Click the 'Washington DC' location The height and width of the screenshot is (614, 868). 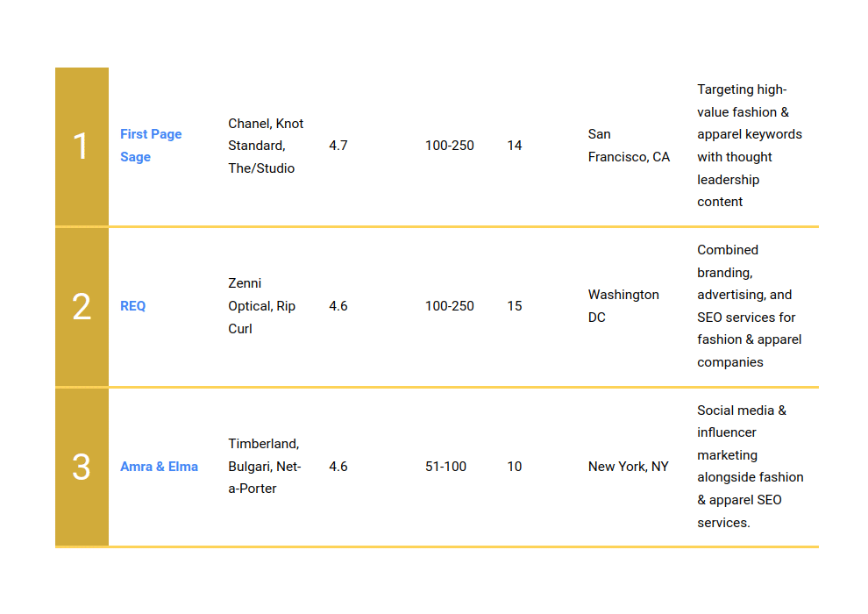(623, 306)
